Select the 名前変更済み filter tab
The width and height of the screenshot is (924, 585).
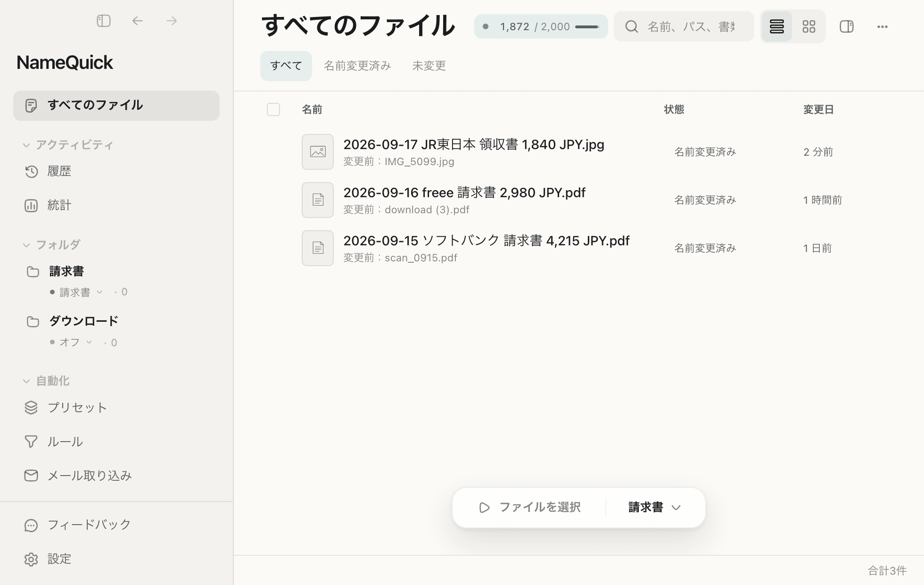tap(357, 66)
